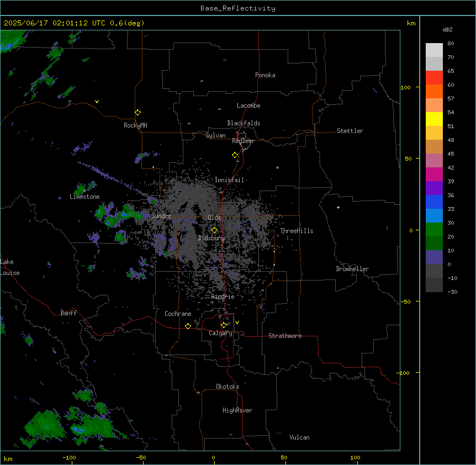
Task: Click the Lake Louise label
Action: click(x=10, y=267)
